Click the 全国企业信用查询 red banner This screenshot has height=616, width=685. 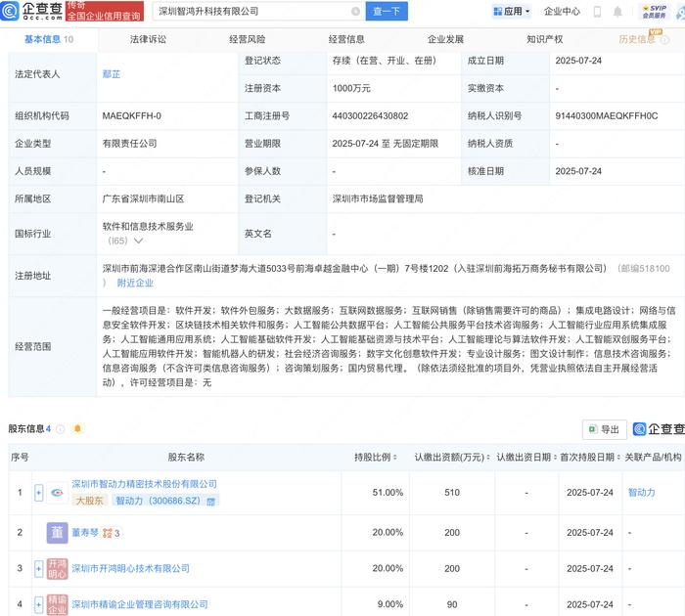[x=105, y=12]
